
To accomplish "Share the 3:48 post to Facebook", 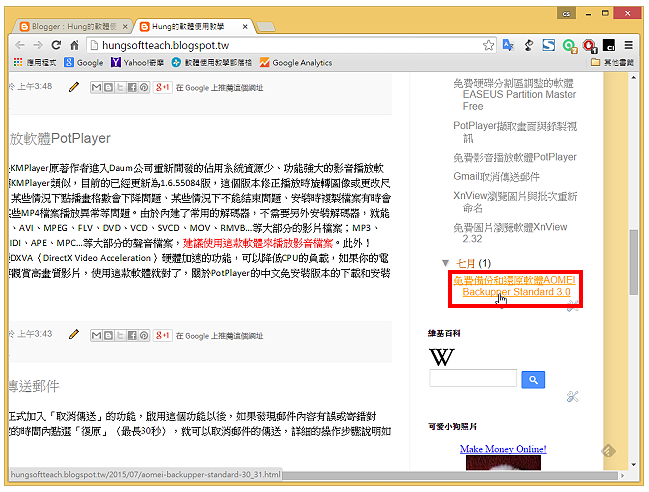I will pyautogui.click(x=132, y=87).
